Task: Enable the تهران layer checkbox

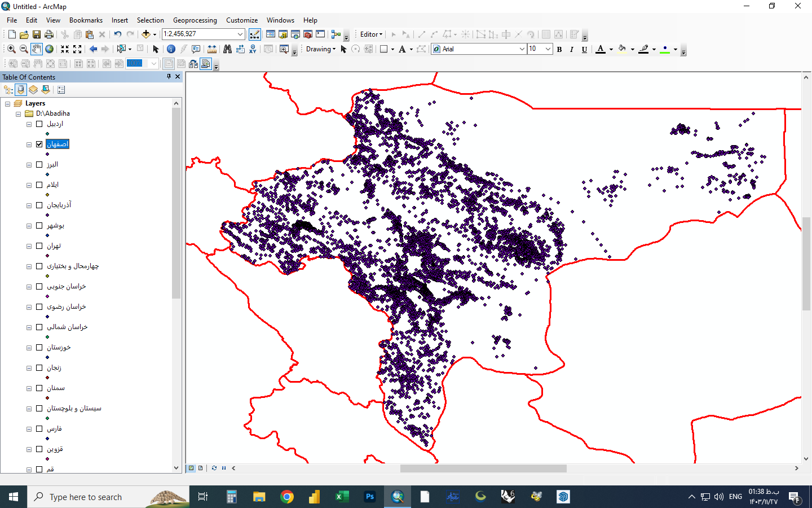Action: tap(39, 246)
